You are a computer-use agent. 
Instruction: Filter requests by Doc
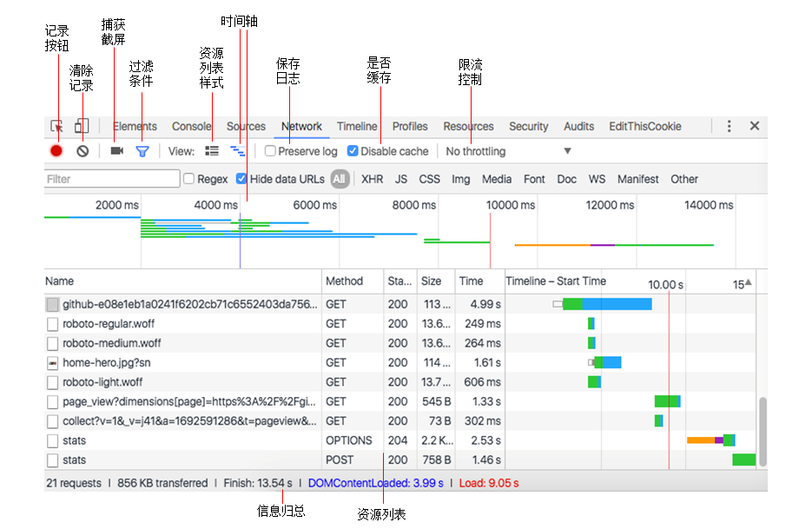(x=566, y=179)
